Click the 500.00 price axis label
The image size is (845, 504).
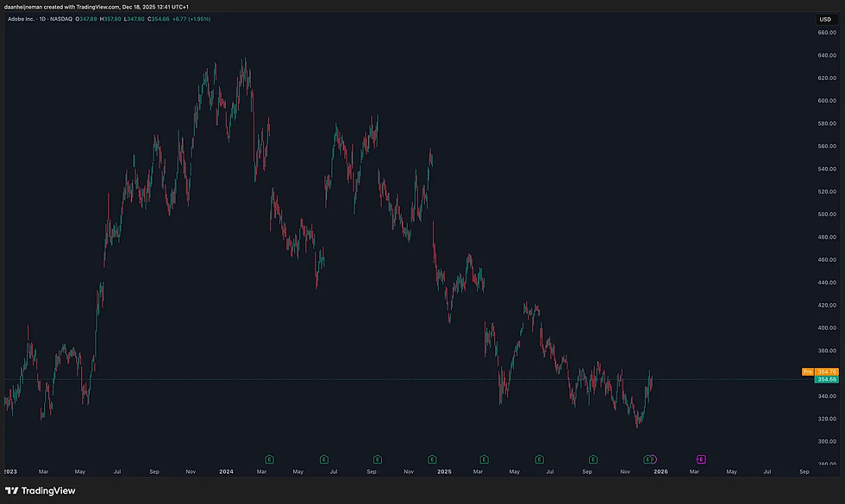[827, 214]
